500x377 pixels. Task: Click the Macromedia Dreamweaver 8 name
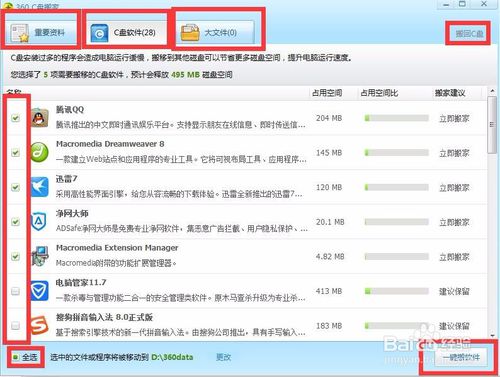click(x=110, y=144)
